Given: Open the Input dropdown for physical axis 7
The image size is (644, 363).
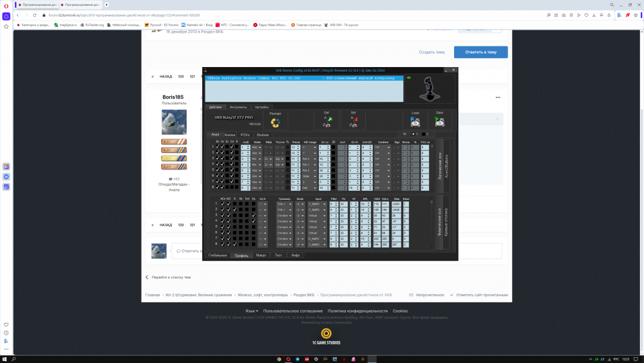Looking at the screenshot, I should pos(317,239).
